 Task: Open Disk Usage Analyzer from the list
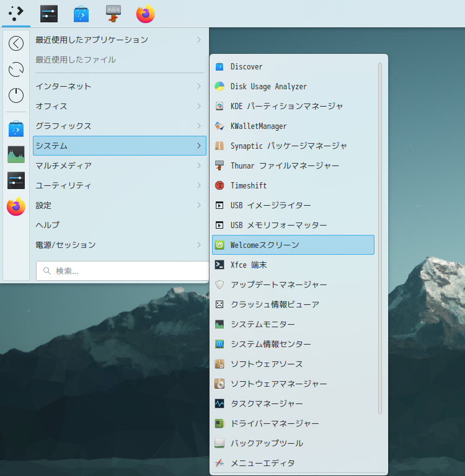point(268,86)
